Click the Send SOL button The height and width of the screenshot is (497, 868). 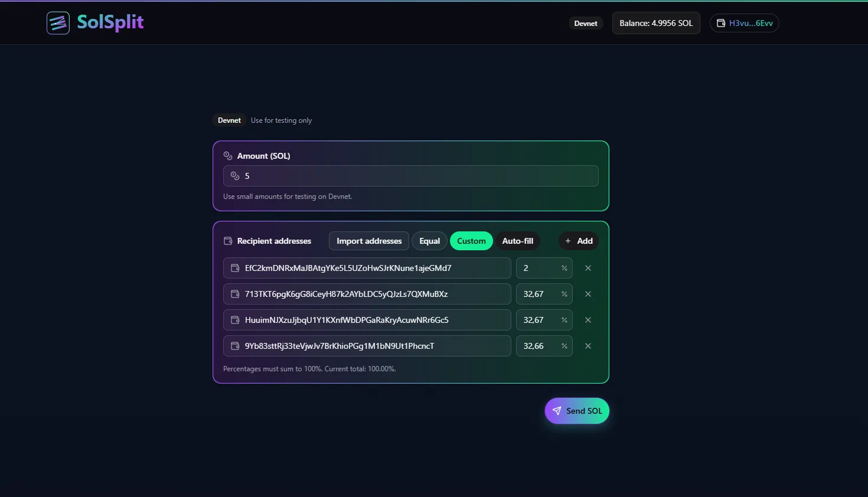tap(577, 411)
